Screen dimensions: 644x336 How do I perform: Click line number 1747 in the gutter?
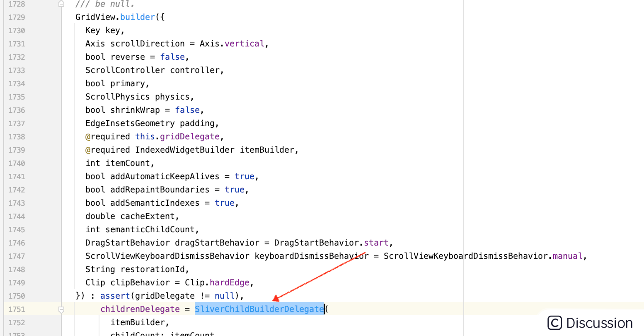[x=17, y=256]
